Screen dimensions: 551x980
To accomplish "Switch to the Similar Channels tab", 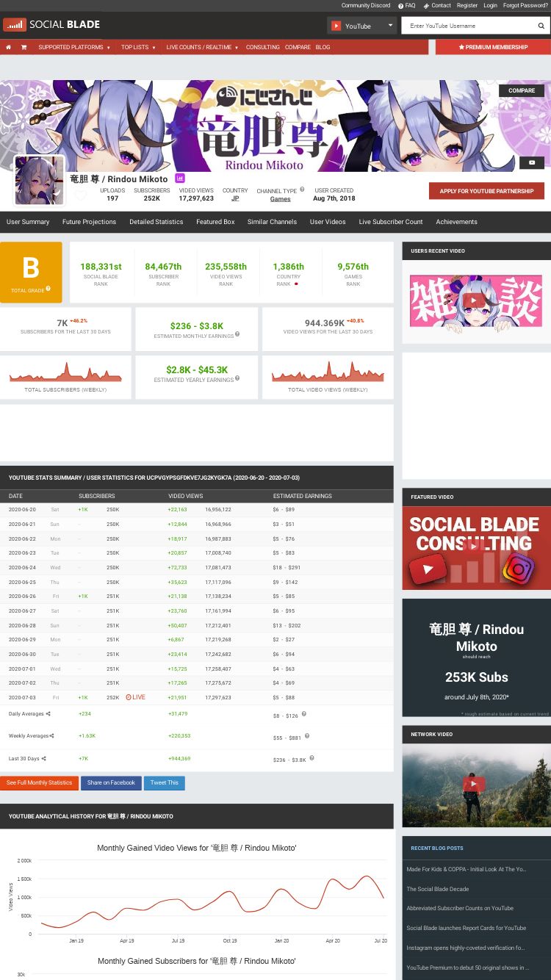I will pos(272,222).
